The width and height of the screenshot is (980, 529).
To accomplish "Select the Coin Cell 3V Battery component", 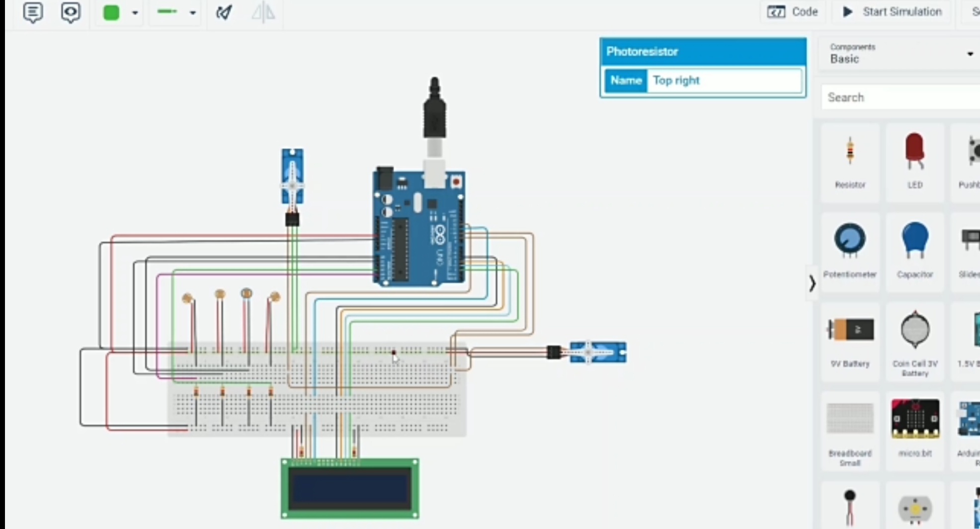I will pyautogui.click(x=915, y=342).
